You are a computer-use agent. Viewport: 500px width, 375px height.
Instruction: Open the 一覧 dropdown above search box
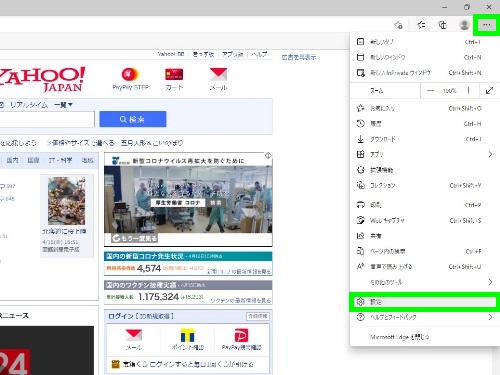(63, 105)
